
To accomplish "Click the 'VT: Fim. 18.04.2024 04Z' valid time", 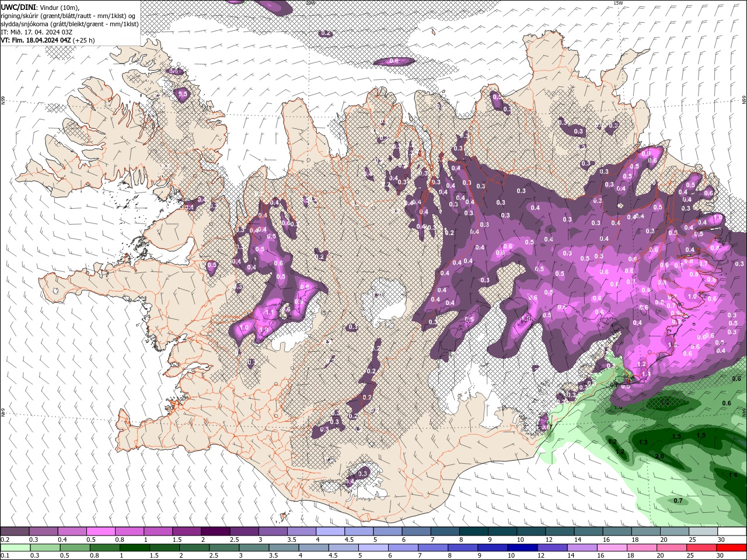I will tap(36, 40).
